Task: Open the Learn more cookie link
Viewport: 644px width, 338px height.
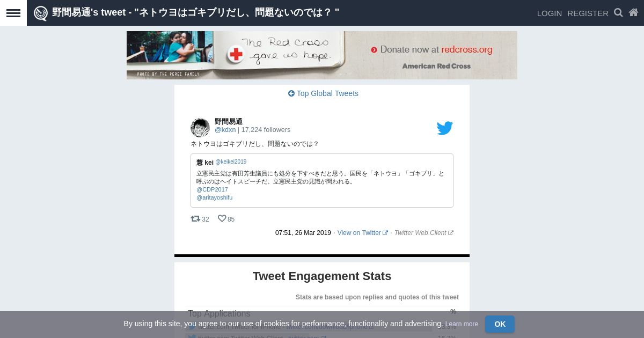Action: click(462, 324)
